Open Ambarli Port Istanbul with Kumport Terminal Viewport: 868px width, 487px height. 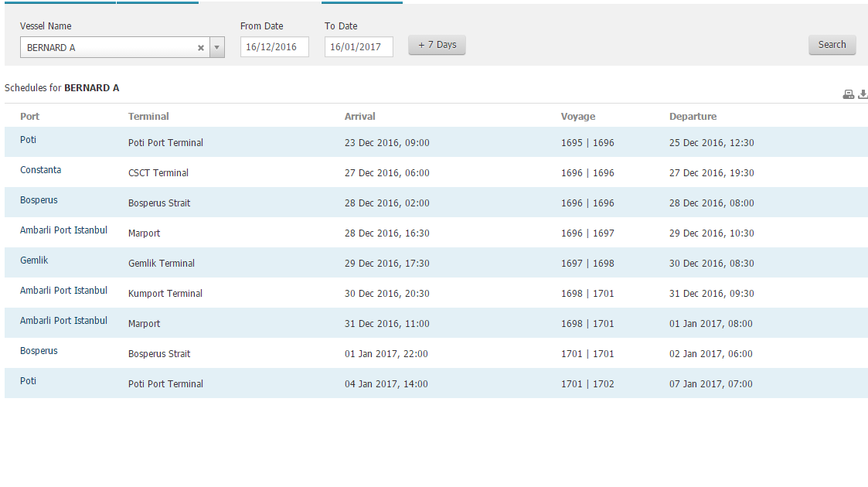point(63,291)
